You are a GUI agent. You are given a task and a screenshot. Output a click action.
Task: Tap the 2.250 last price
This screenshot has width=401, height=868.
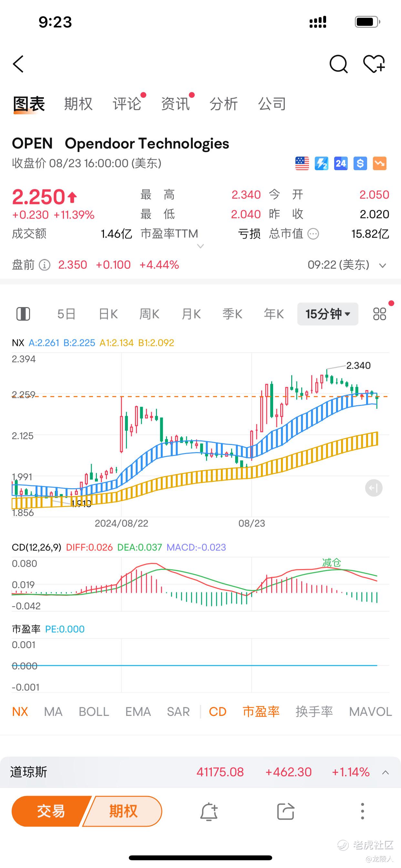38,197
